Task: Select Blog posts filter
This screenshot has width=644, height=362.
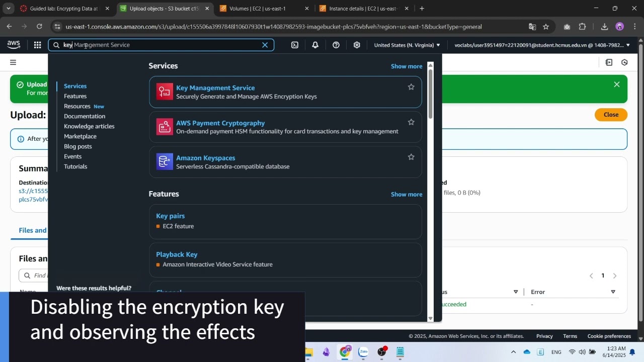Action: pos(78,146)
